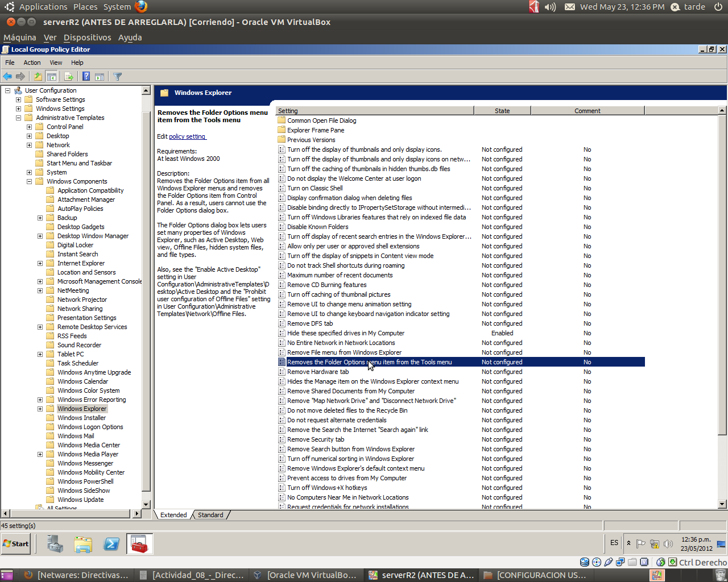Select the Remove Security tab policy
This screenshot has width=728, height=582.
[x=316, y=439]
